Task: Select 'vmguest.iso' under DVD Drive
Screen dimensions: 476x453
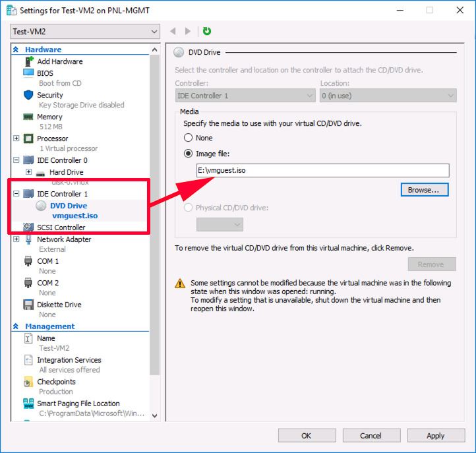Action: tap(75, 216)
